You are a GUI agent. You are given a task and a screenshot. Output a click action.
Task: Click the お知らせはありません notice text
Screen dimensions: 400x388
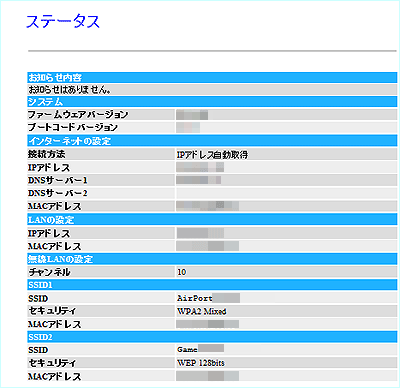[x=69, y=90]
